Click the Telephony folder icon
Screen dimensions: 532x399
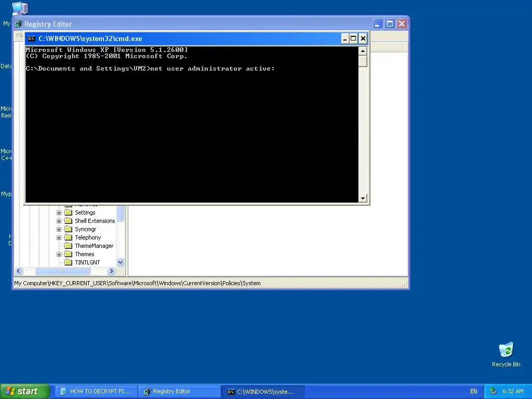(69, 237)
